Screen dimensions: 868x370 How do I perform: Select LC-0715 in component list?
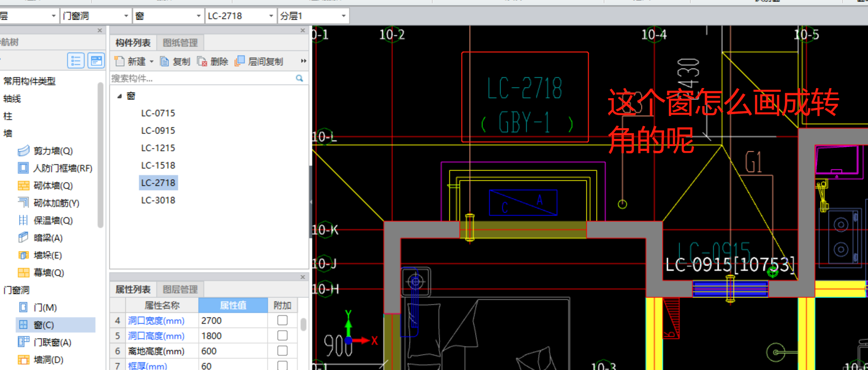coord(158,113)
